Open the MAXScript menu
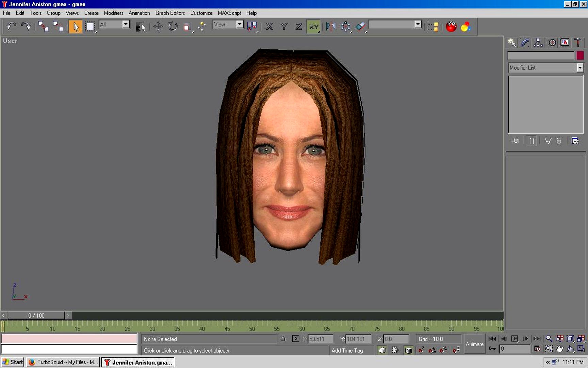The height and width of the screenshot is (368, 588). click(x=229, y=13)
